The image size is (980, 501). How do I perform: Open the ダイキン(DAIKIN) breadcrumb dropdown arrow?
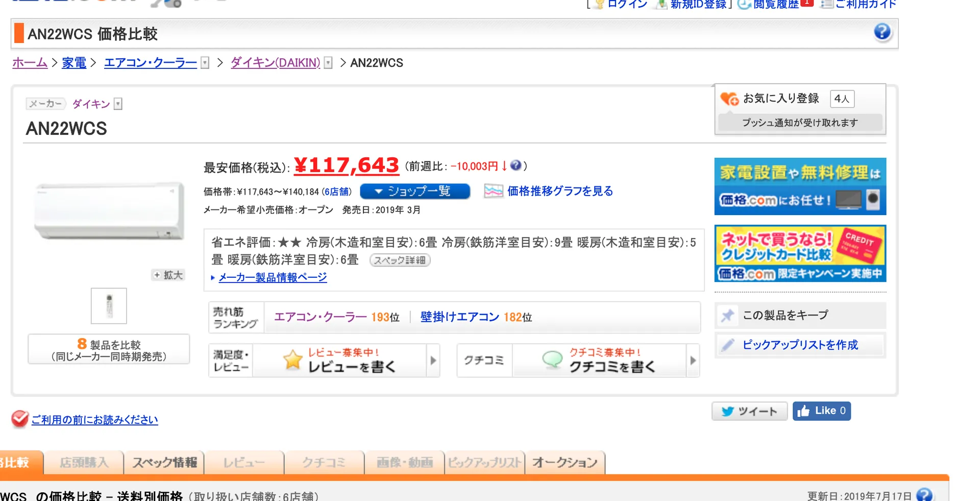coord(328,63)
